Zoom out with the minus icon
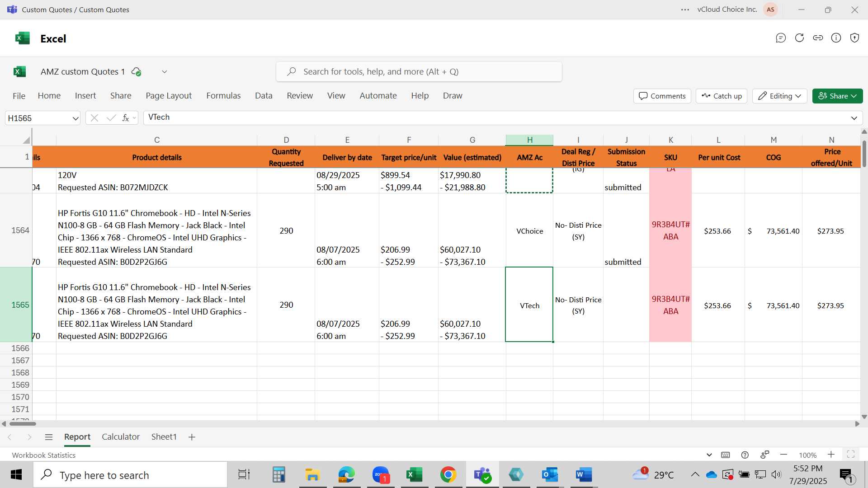The image size is (868, 488). click(784, 455)
